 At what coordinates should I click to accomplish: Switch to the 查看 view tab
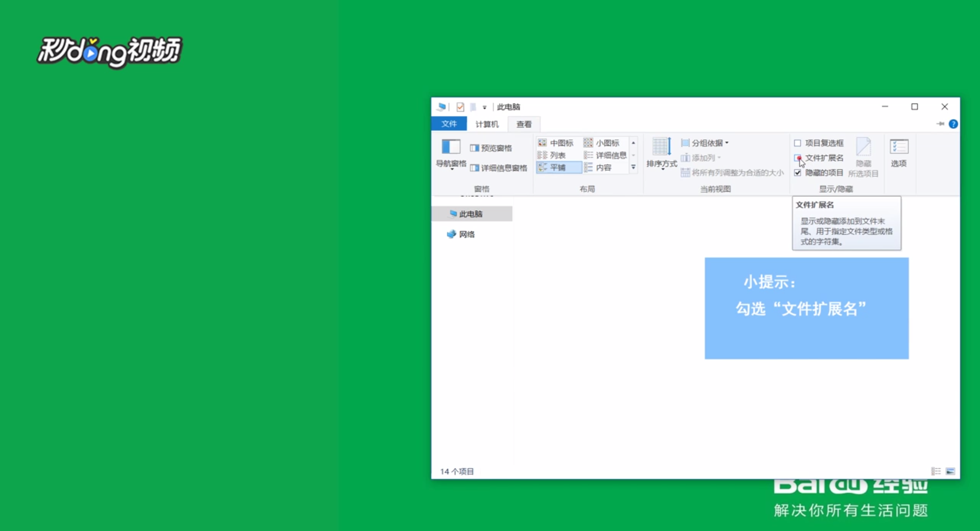tap(524, 124)
